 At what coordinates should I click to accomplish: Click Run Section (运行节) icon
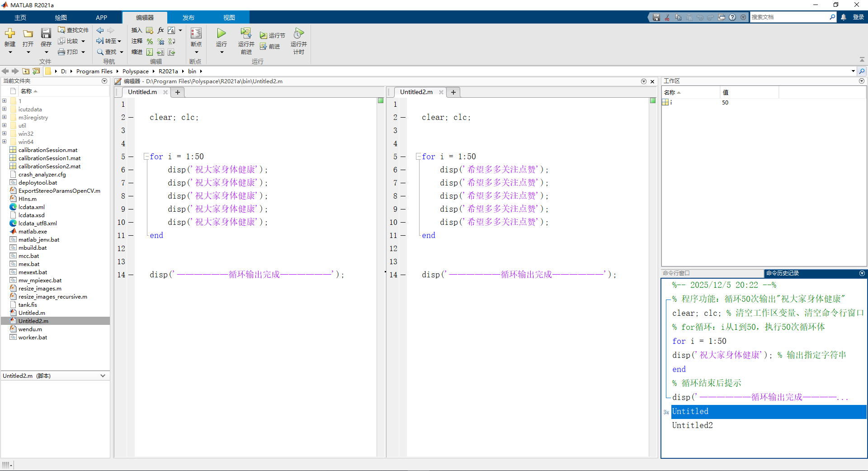[x=263, y=35]
